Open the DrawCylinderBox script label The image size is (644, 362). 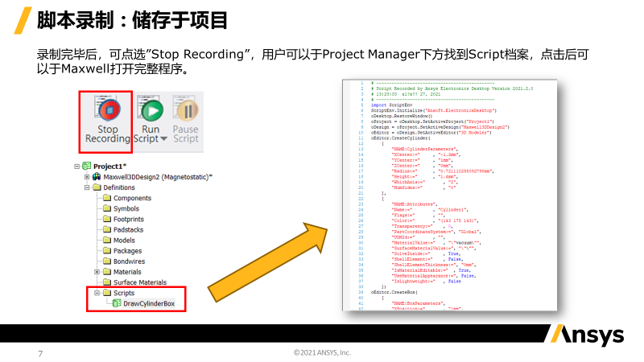click(149, 304)
